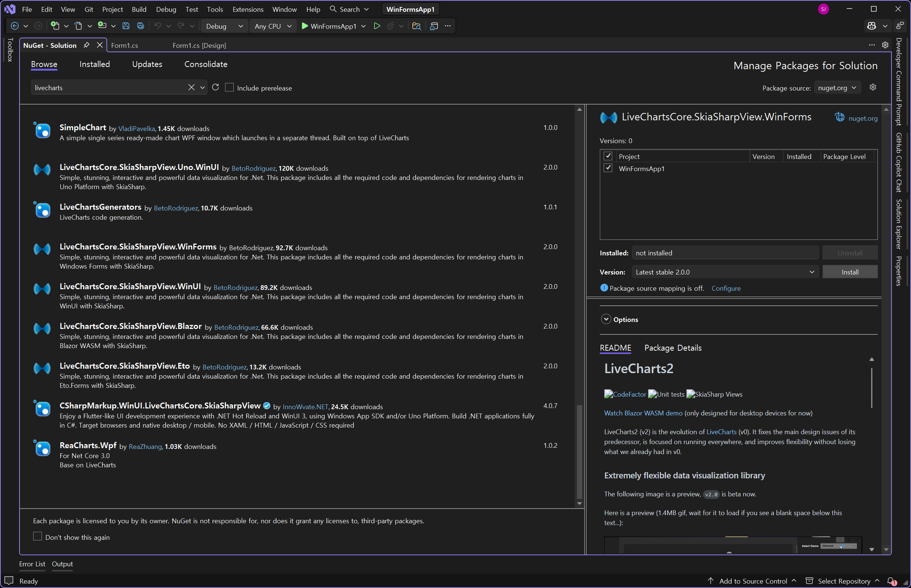Viewport: 911px width, 588px height.
Task: Switch to the Installed tab
Action: tap(94, 64)
